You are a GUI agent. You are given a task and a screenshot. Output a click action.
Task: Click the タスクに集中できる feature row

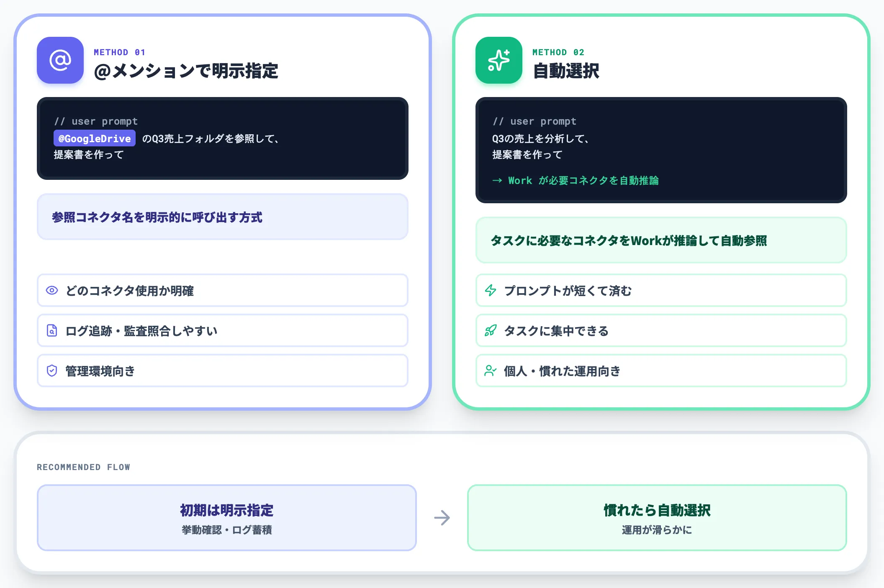(661, 330)
